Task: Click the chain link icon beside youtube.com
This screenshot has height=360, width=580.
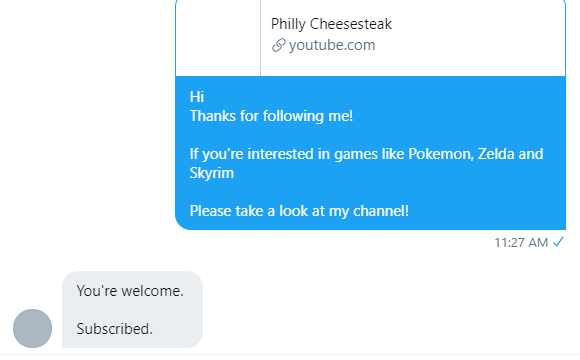Action: coord(279,46)
